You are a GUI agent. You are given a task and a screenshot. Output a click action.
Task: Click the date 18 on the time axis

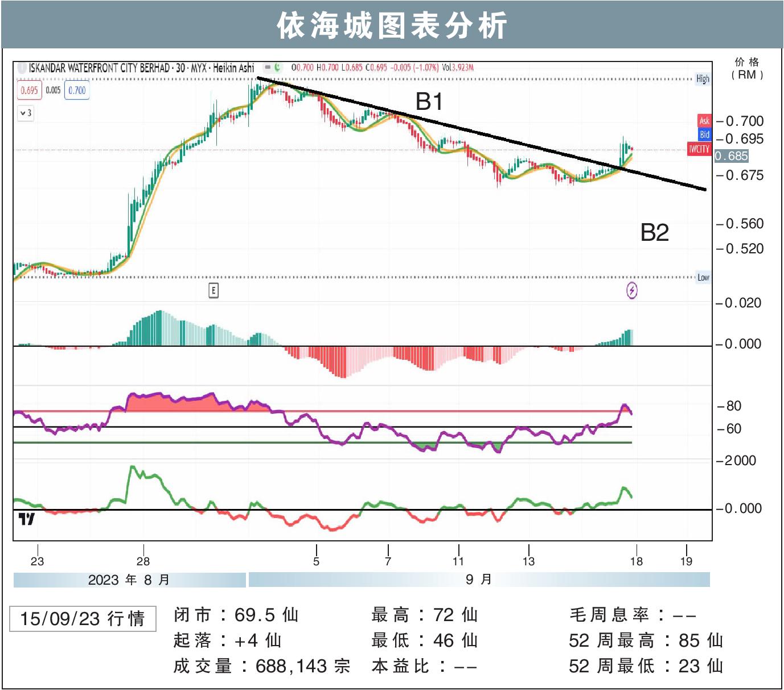[636, 561]
